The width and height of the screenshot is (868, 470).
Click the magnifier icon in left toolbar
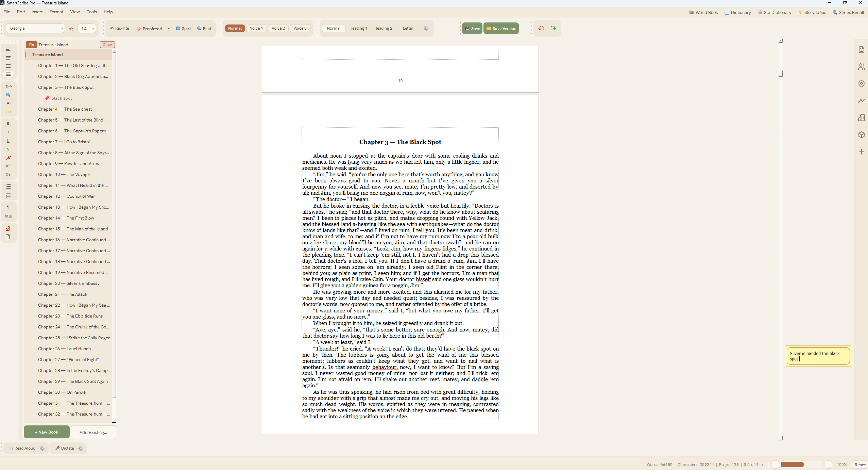[x=8, y=95]
